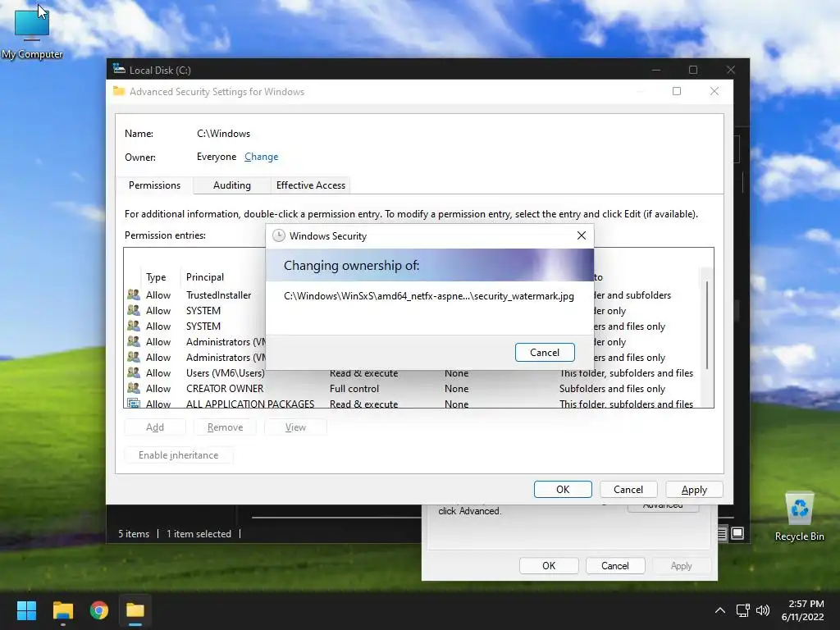This screenshot has width=840, height=630.
Task: Close the Advanced Security Settings window
Action: [x=714, y=91]
